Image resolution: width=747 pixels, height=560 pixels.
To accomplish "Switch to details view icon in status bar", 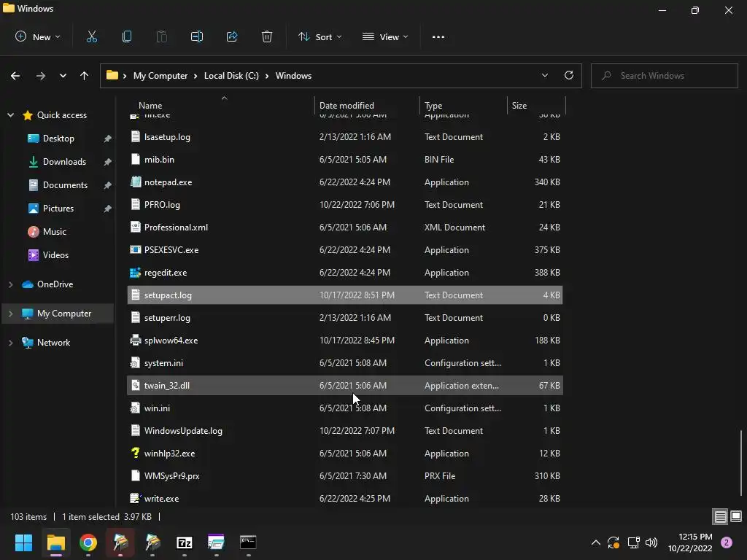I will coord(720,516).
